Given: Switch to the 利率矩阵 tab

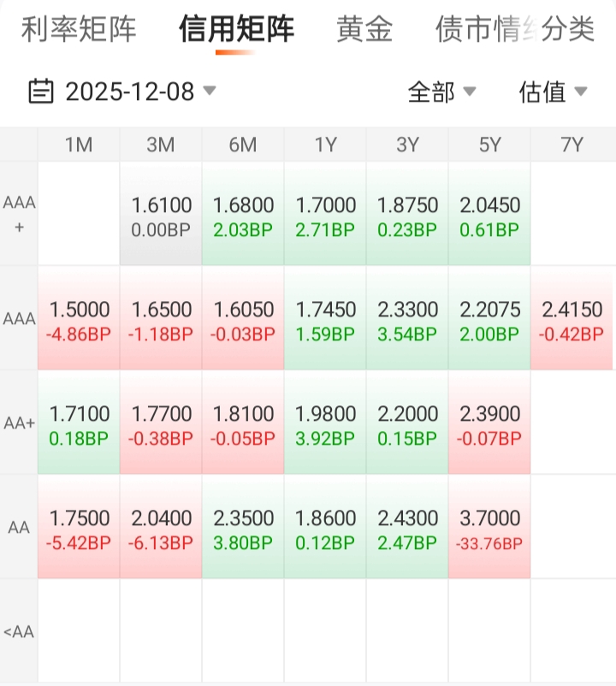Looking at the screenshot, I should (79, 30).
